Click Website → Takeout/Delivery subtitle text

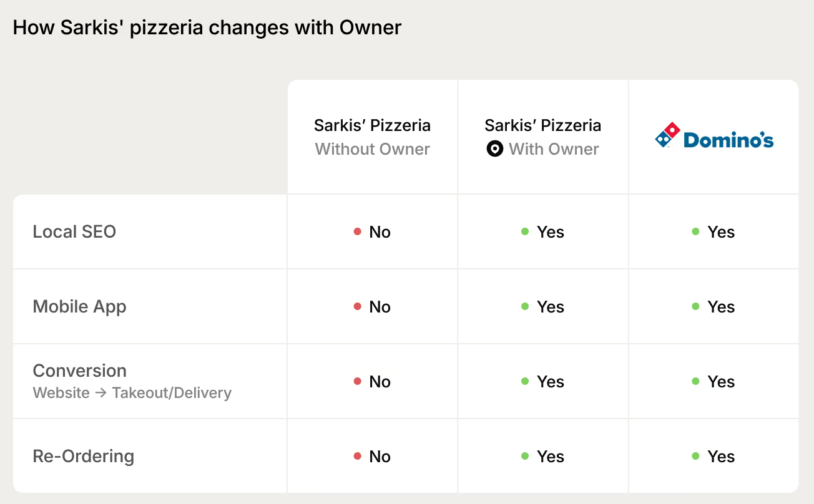132,393
